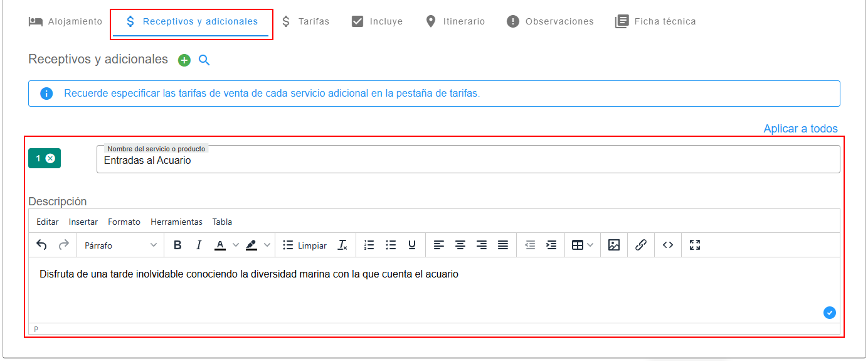Open the Párrafo block format dropdown
868x361 pixels.
[x=120, y=245]
